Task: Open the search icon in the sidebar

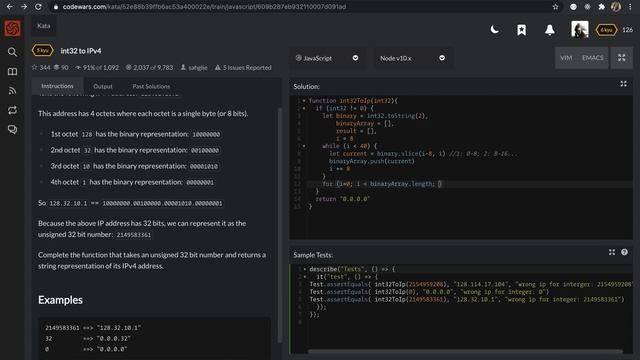Action: coord(12,52)
